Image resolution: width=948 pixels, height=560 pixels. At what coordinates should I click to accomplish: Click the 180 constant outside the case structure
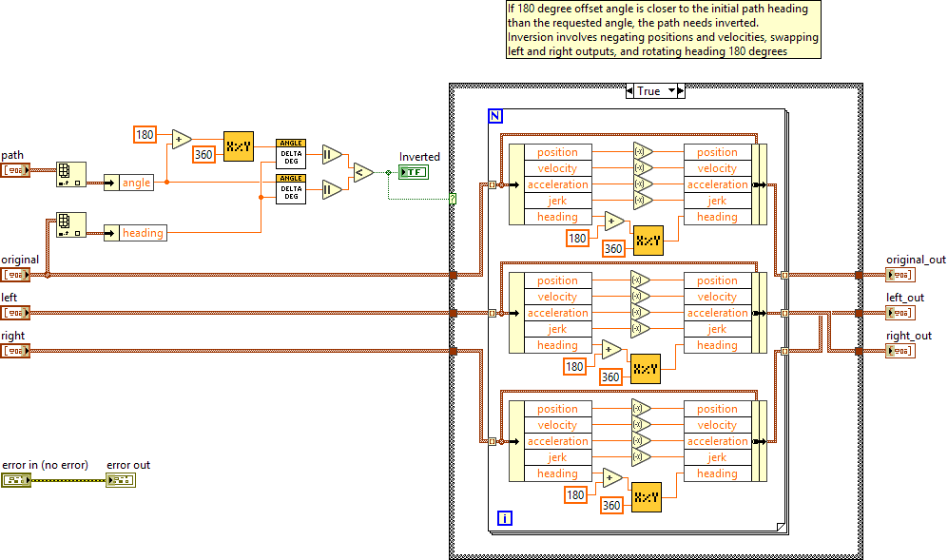[145, 134]
